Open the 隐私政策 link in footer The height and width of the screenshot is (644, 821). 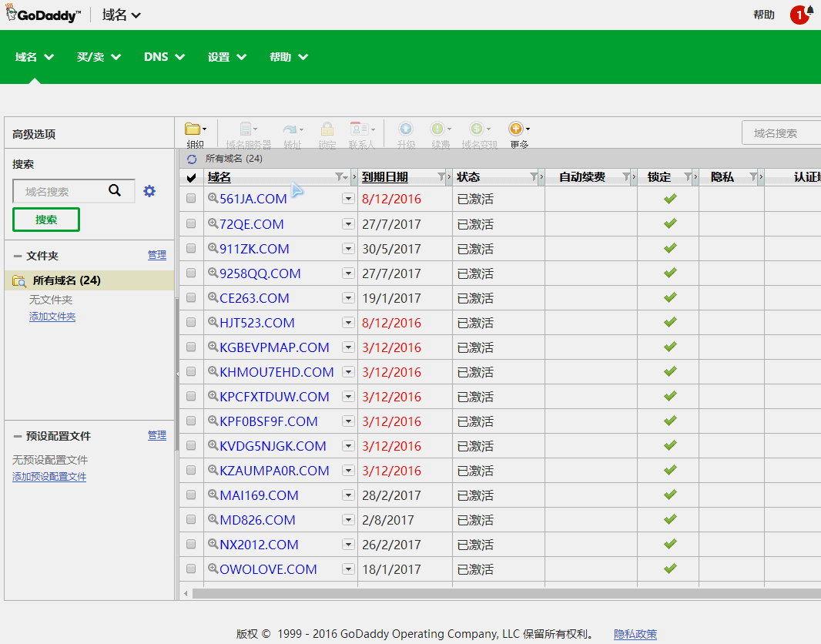click(635, 634)
